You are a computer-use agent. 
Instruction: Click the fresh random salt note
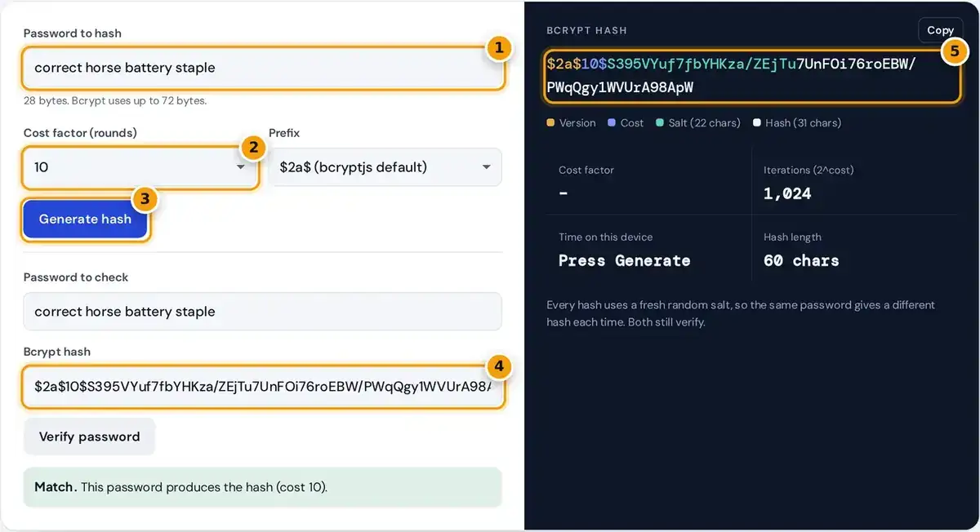click(741, 313)
